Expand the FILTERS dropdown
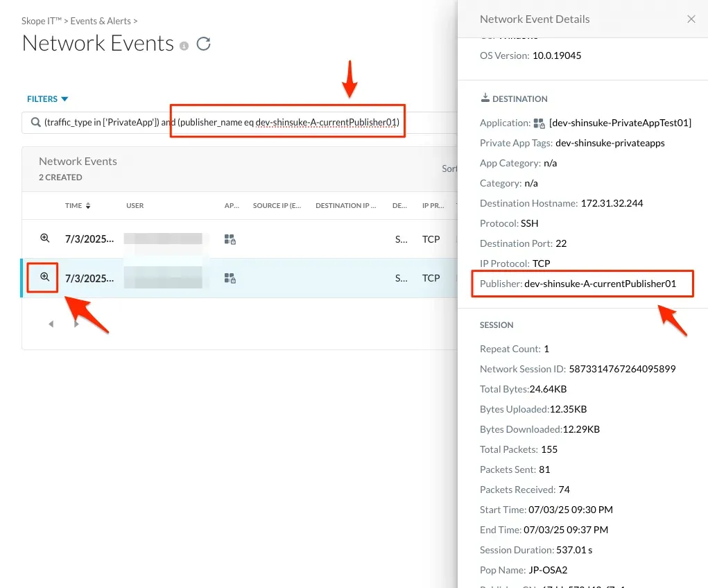This screenshot has height=588, width=708. coord(48,99)
